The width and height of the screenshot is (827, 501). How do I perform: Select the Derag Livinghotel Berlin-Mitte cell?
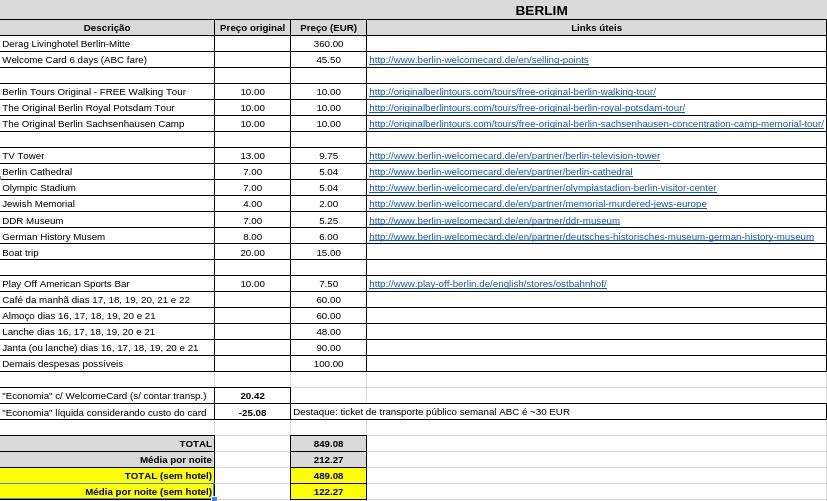pos(107,44)
